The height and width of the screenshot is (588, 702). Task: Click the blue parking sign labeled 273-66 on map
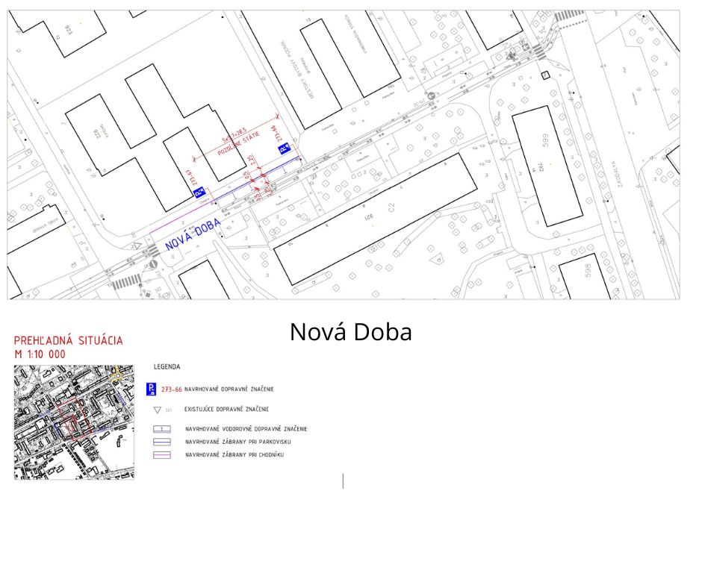pyautogui.click(x=283, y=150)
